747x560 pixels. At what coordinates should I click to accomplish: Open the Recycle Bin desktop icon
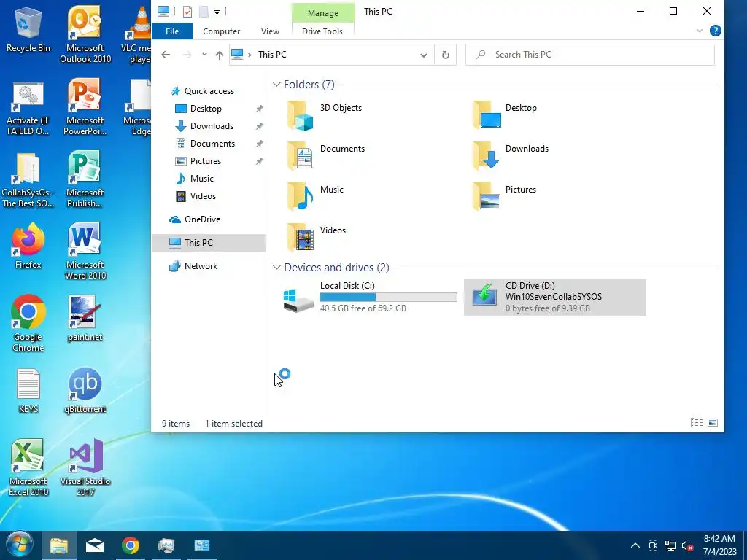(28, 31)
